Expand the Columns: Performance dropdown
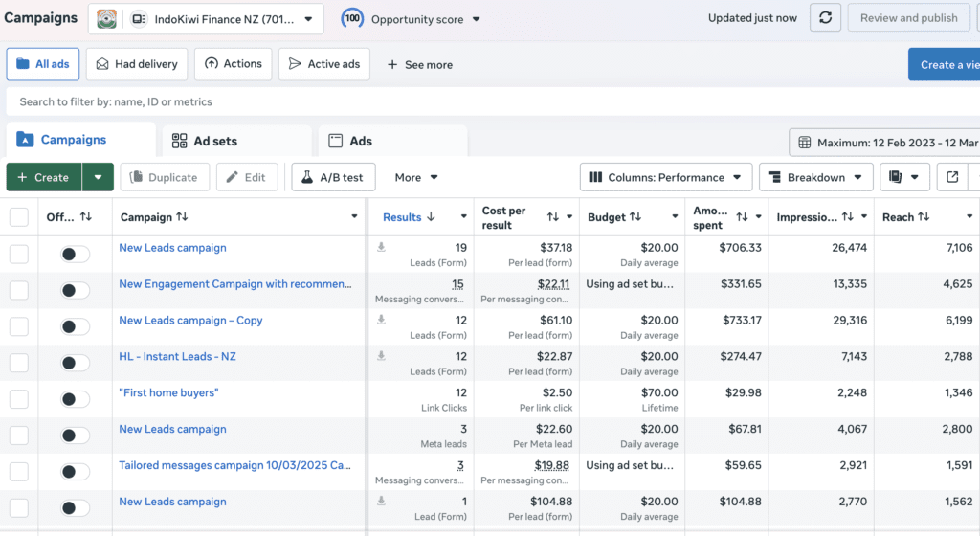980x536 pixels. [665, 177]
